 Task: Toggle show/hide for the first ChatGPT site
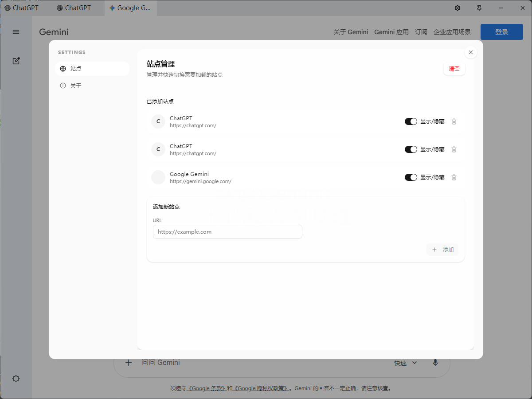coord(411,121)
